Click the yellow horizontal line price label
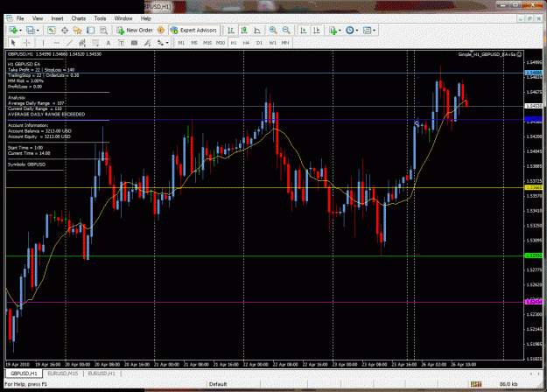The width and height of the screenshot is (547, 392). (534, 187)
